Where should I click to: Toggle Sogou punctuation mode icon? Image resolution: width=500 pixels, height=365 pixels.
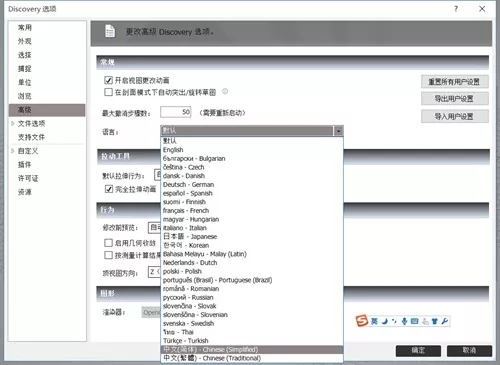coord(394,321)
